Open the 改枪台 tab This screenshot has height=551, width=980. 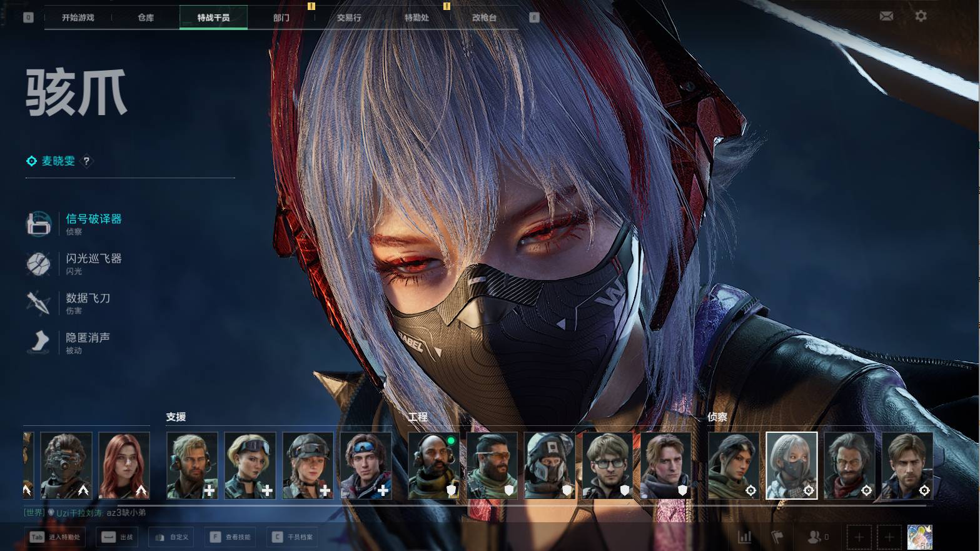click(484, 18)
